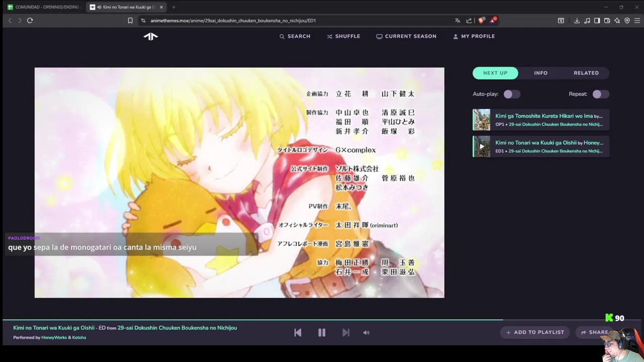Click the translate page icon
This screenshot has width=644, height=362.
coord(457,21)
